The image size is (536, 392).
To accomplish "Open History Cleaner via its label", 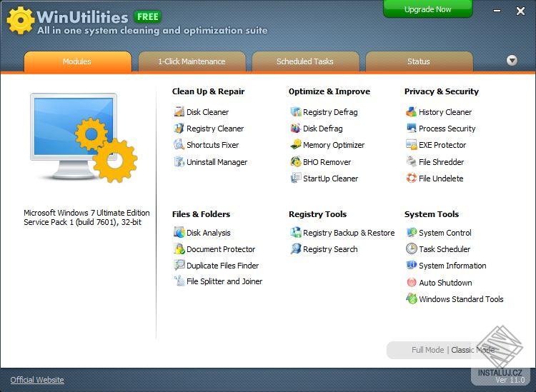I will click(445, 112).
